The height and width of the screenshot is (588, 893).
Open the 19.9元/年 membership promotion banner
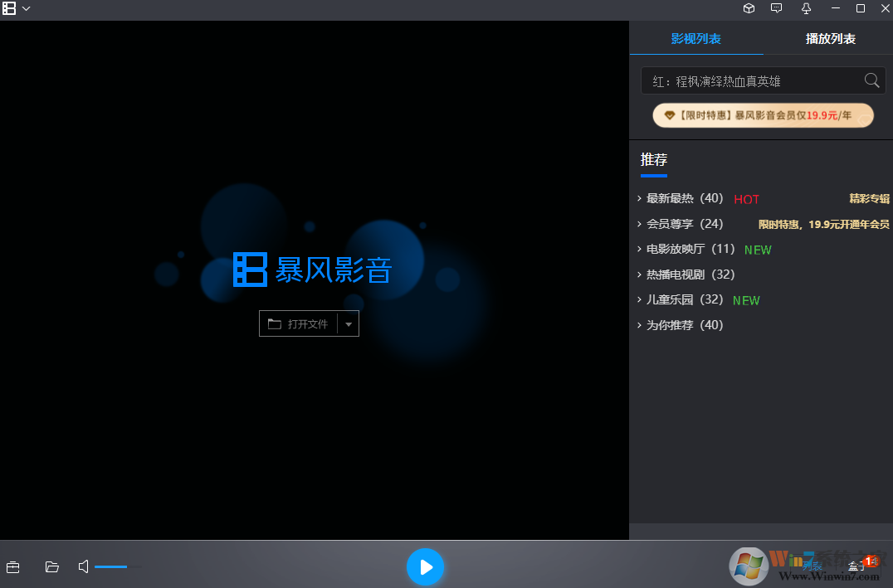(762, 115)
